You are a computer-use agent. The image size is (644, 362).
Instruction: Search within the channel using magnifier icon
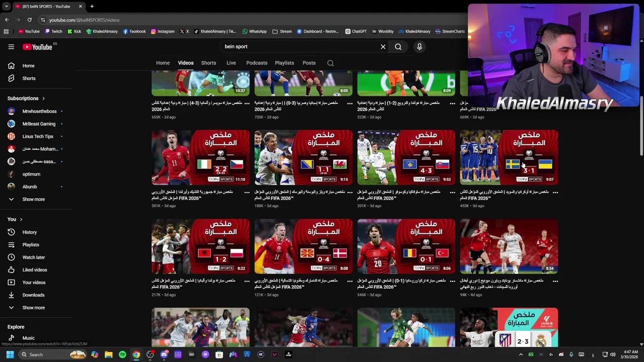click(x=331, y=63)
